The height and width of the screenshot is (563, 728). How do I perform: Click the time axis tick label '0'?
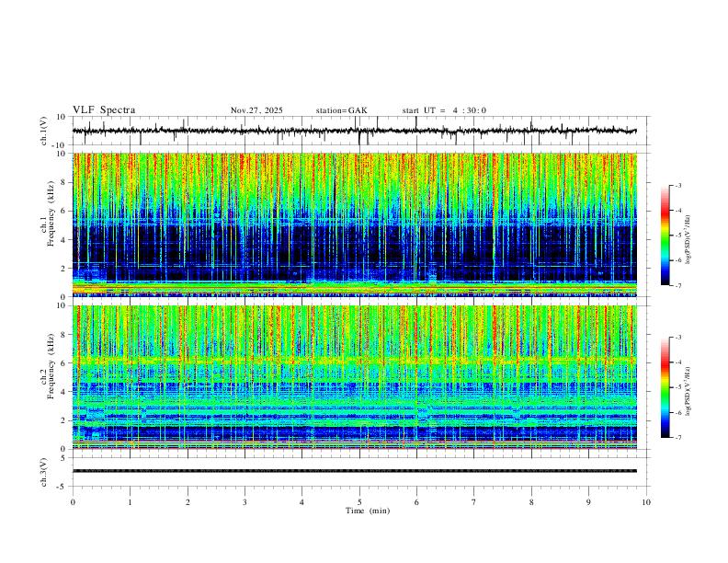coord(73,502)
